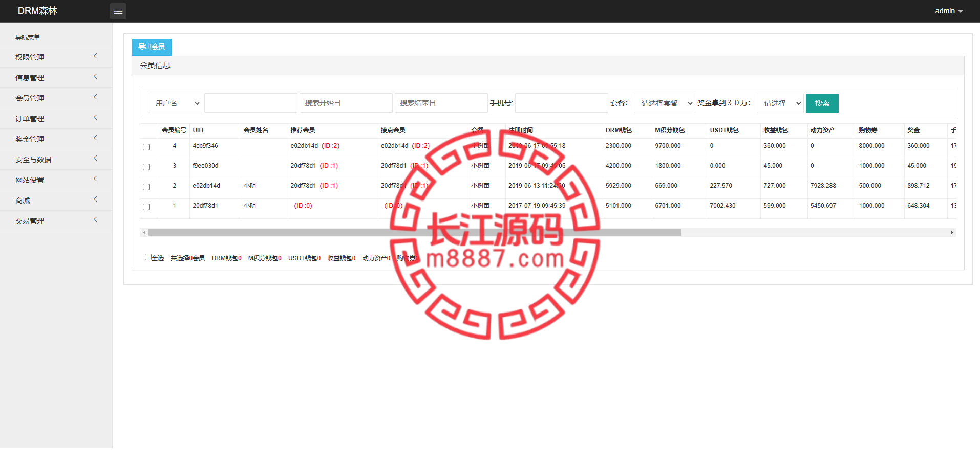The height and width of the screenshot is (468, 980).
Task: Click DRM wallet value 5929.000
Action: [x=619, y=186]
